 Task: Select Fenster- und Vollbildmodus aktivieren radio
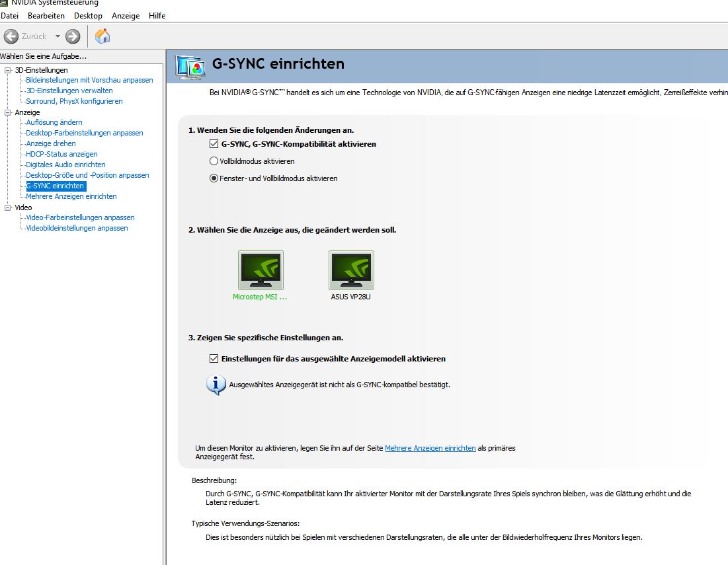coord(214,178)
